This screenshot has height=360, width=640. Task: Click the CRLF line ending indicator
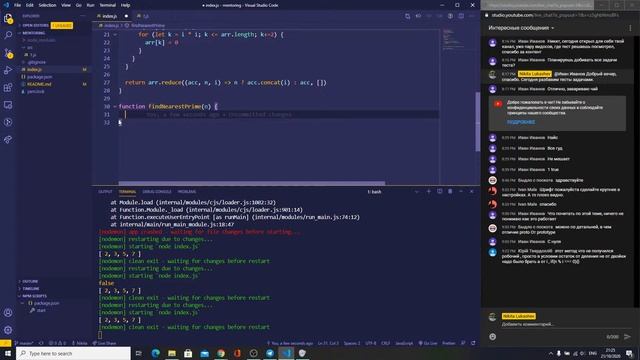[x=385, y=343]
